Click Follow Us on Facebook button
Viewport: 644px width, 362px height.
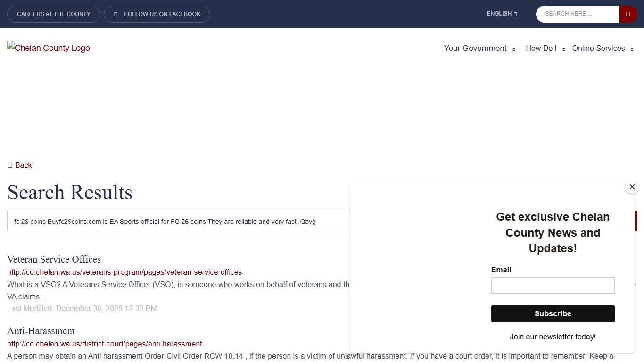[162, 14]
